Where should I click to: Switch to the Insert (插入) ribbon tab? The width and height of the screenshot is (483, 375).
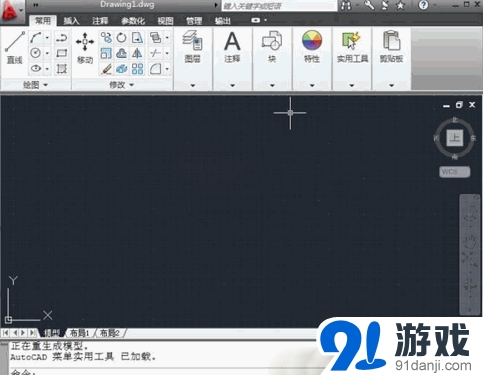click(x=71, y=21)
